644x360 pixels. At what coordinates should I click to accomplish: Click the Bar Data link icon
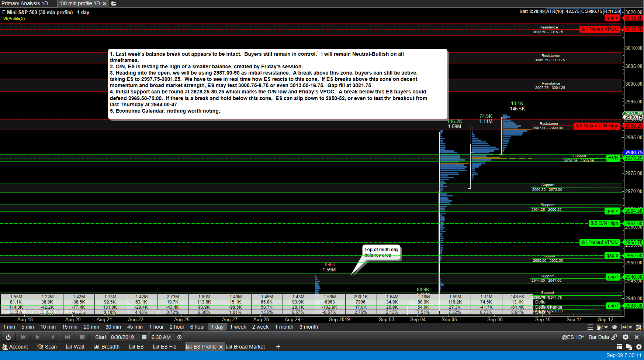pyautogui.click(x=614, y=337)
